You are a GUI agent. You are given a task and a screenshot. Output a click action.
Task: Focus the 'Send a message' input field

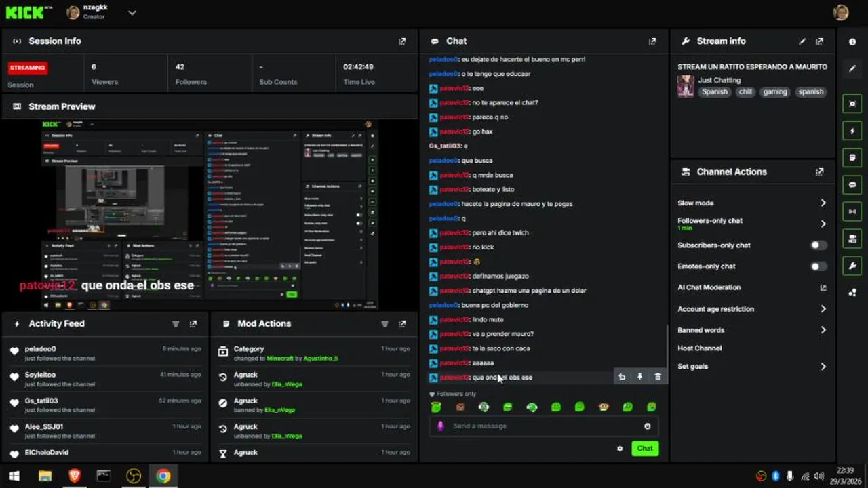pos(544,426)
